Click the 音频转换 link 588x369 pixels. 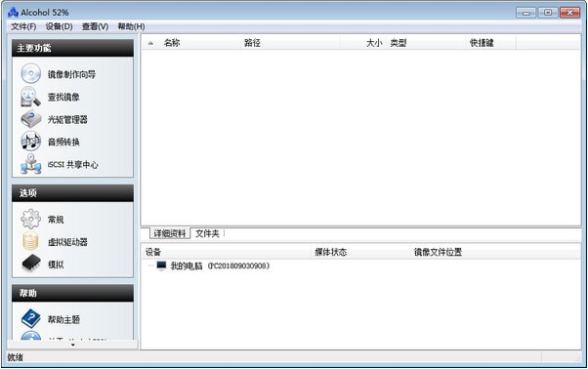(63, 142)
